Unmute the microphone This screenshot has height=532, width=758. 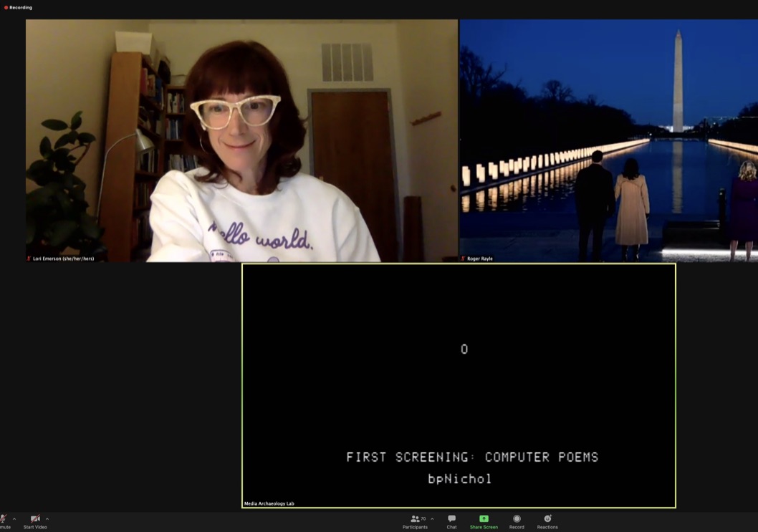pos(4,519)
